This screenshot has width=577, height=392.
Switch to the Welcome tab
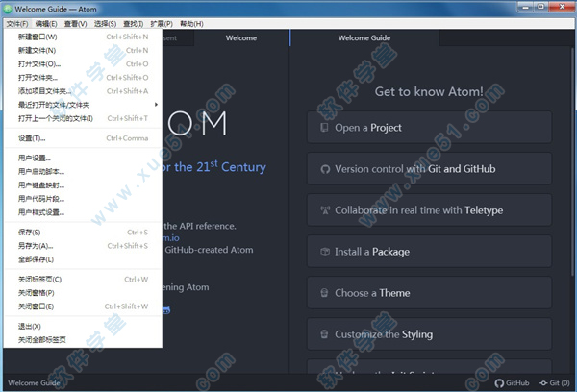click(x=241, y=37)
